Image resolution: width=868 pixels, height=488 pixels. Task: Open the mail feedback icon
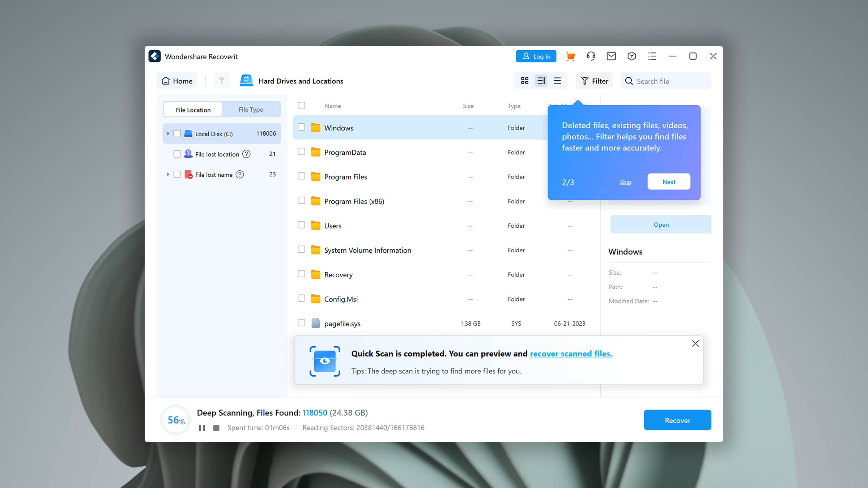pyautogui.click(x=611, y=56)
